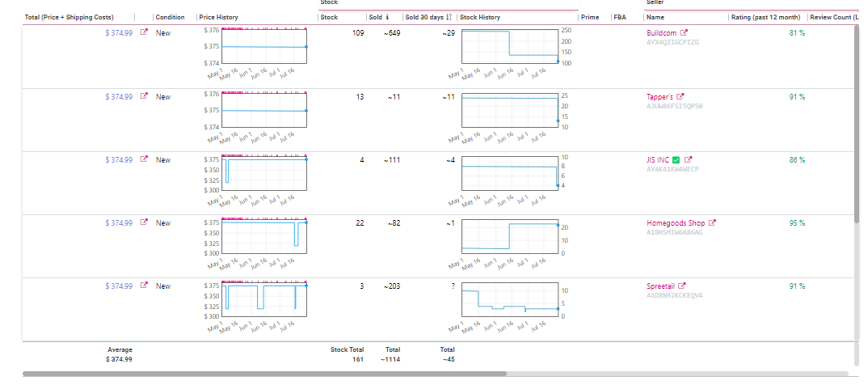868x385 pixels.
Task: Click the Stock History column header
Action: coord(480,17)
